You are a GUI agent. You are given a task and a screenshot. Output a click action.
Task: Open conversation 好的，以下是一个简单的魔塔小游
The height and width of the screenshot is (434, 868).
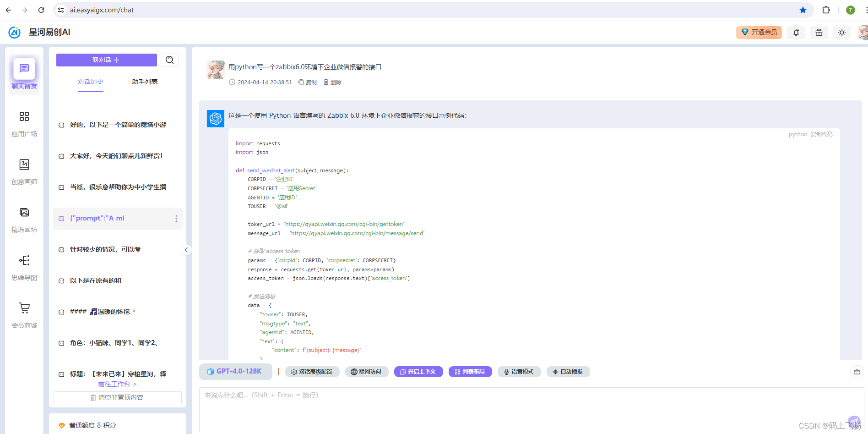pyautogui.click(x=118, y=125)
